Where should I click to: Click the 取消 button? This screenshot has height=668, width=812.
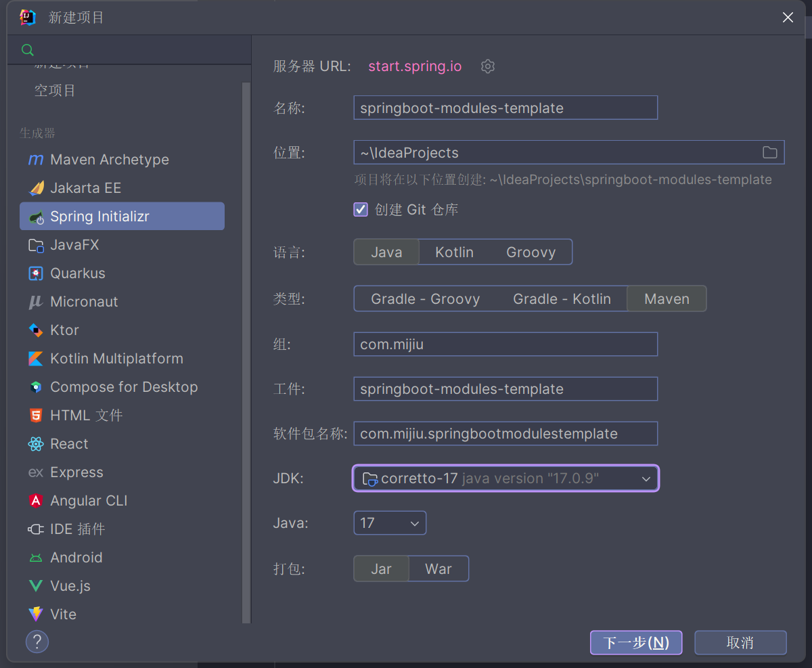coord(740,642)
